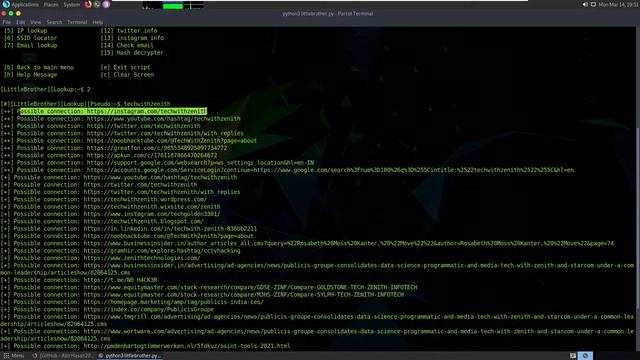The image size is (640, 360).
Task: Launch Firefox from the top panel
Action: (88, 4)
